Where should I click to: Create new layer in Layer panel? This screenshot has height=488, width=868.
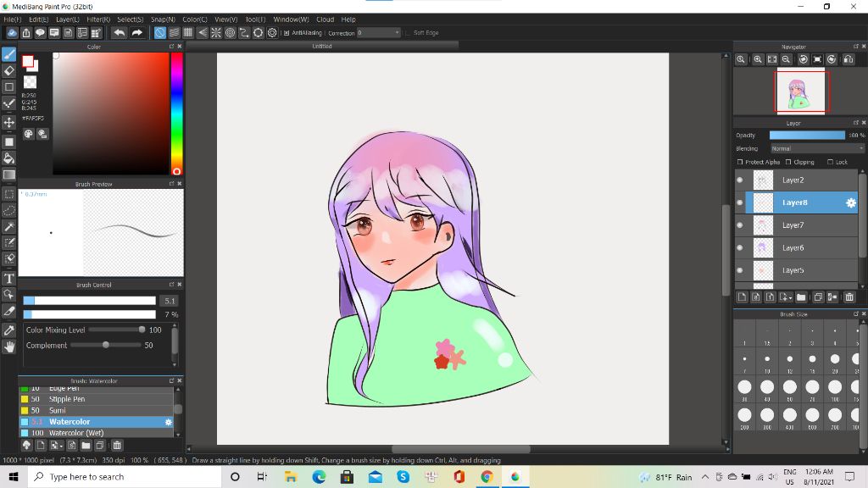[743, 297]
